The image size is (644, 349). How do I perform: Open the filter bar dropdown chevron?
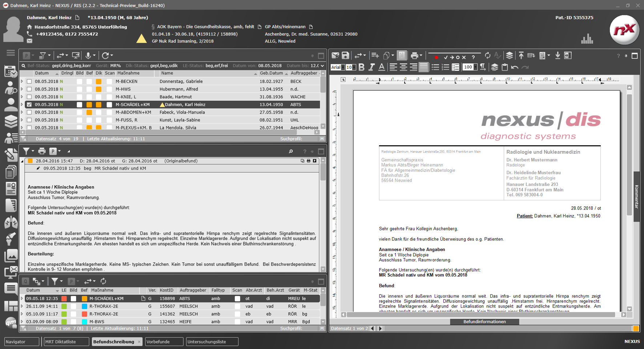point(322,66)
